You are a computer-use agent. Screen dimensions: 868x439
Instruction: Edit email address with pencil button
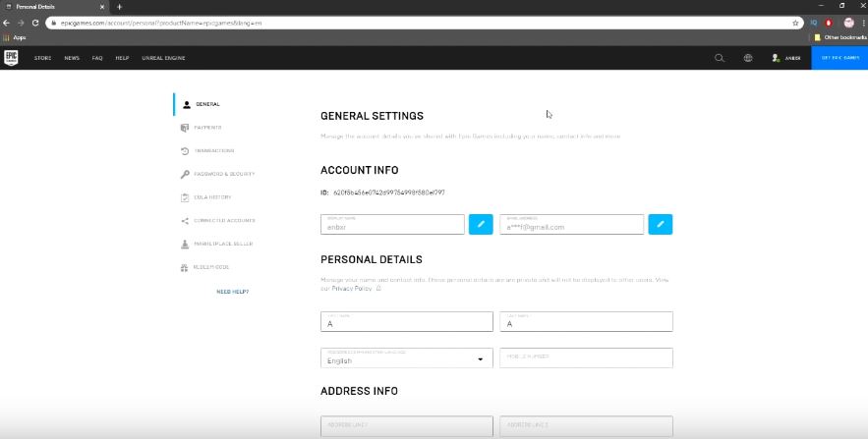pos(660,225)
